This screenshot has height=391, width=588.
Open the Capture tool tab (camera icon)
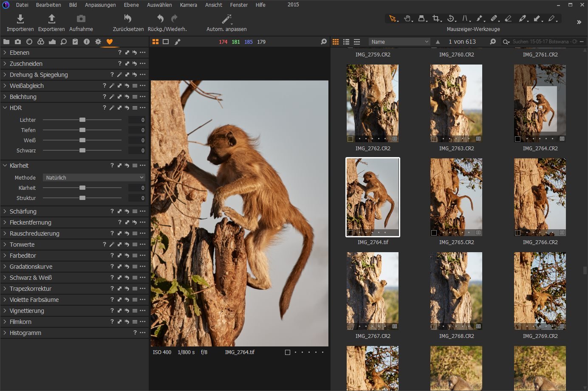[x=18, y=42]
